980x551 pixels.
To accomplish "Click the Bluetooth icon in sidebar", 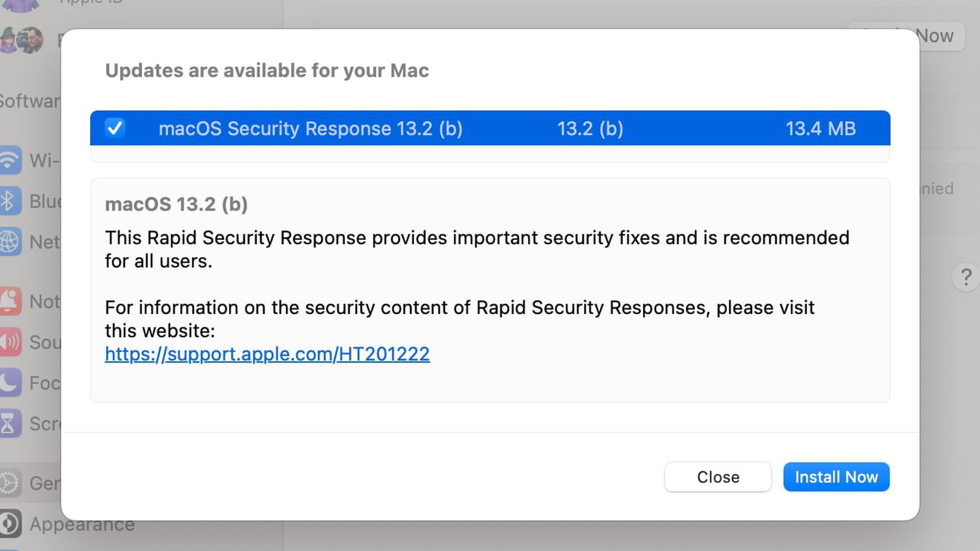I will [x=10, y=201].
